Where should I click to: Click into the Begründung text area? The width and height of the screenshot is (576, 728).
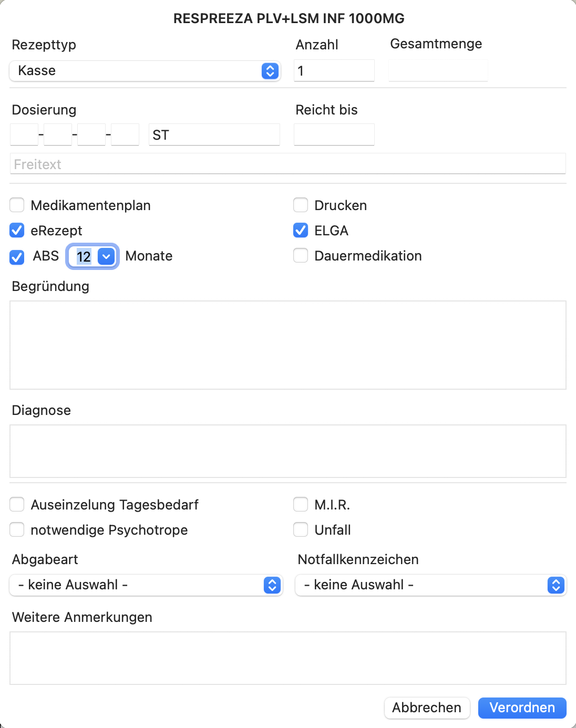click(288, 345)
